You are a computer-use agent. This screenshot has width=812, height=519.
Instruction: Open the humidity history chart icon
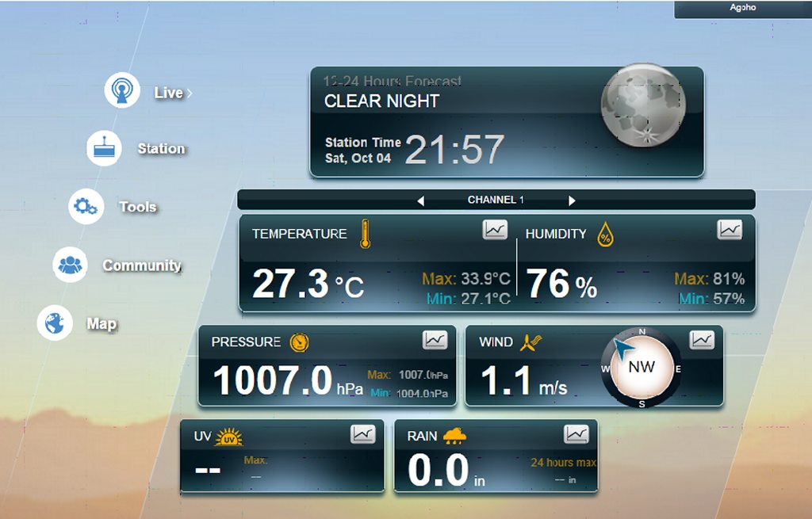[730, 230]
